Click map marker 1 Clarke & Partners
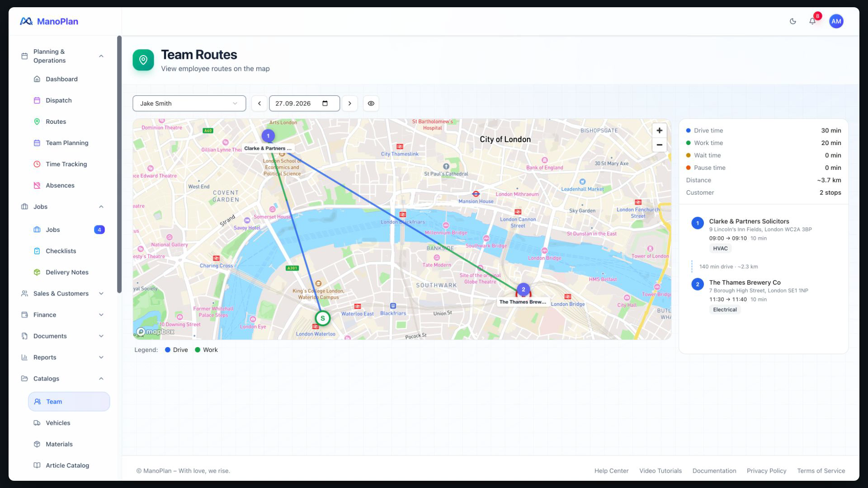This screenshot has height=488, width=868. pos(268,136)
